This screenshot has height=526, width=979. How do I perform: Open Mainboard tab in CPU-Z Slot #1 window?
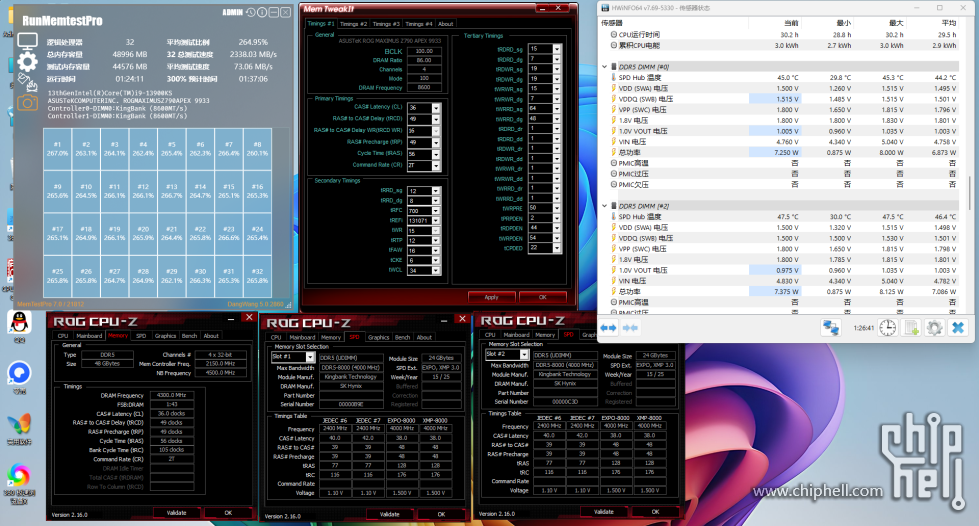[x=302, y=337]
